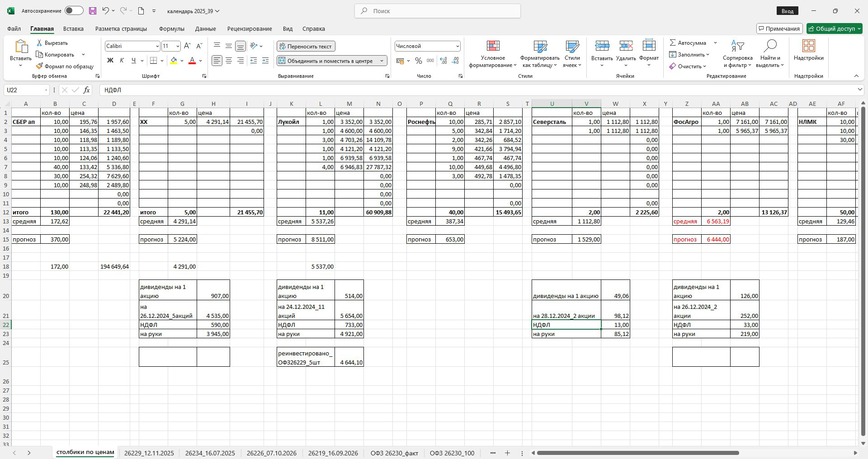Align text to top of cell
This screenshot has width=868, height=459.
coord(217,46)
